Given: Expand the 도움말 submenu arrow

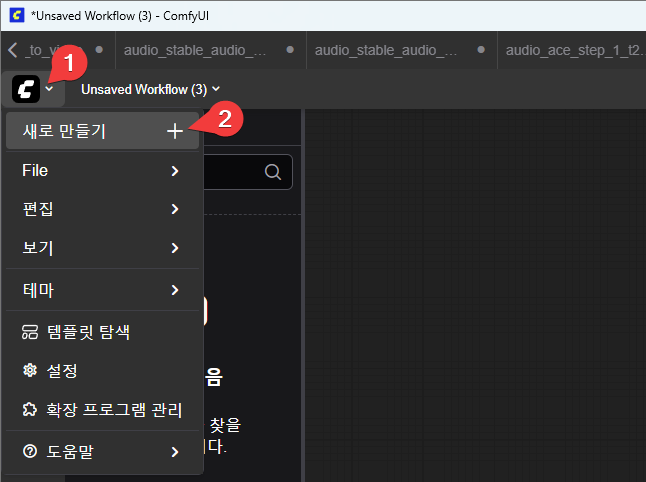Looking at the screenshot, I should pyautogui.click(x=175, y=452).
